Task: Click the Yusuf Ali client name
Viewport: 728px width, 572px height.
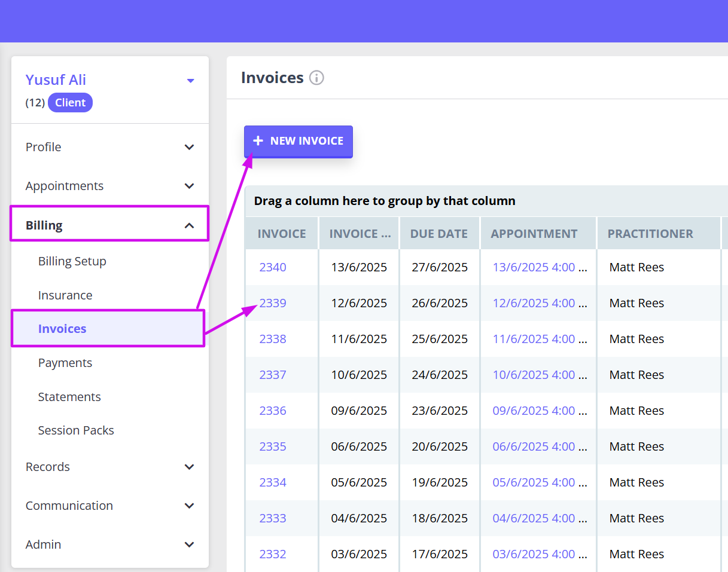Action: pos(56,79)
